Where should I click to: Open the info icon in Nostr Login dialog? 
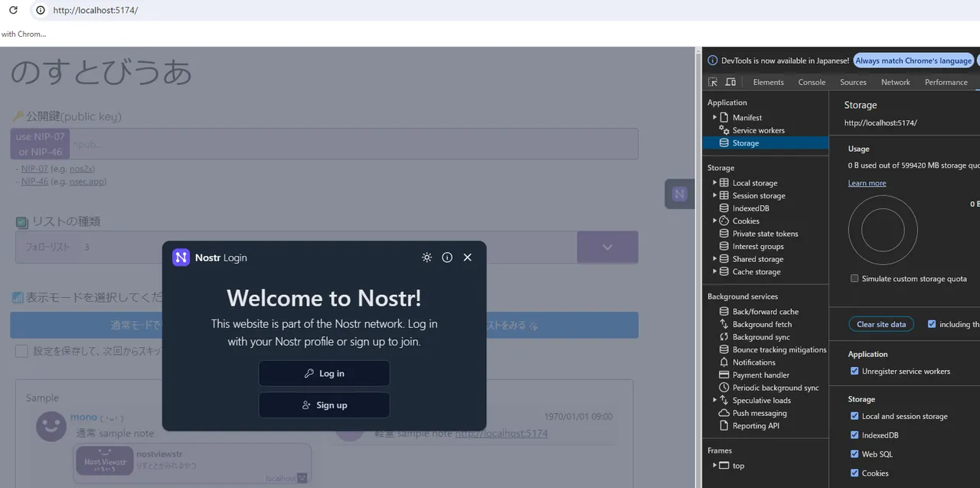447,257
